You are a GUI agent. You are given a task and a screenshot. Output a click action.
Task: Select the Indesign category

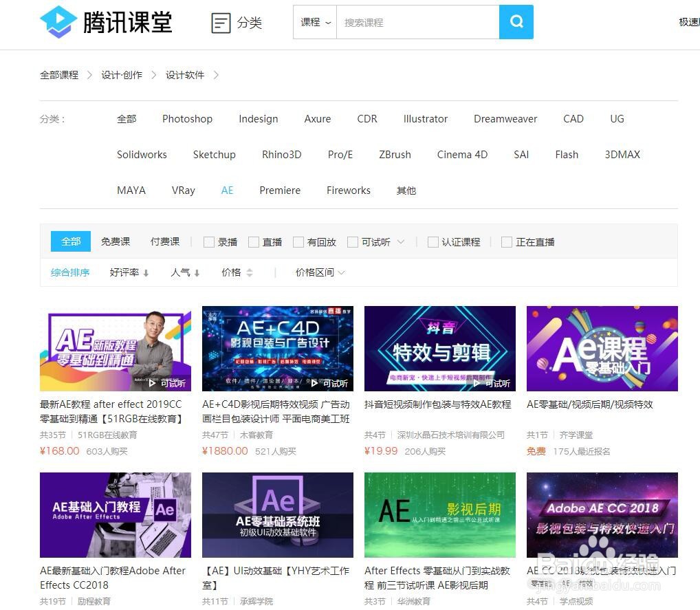point(258,119)
